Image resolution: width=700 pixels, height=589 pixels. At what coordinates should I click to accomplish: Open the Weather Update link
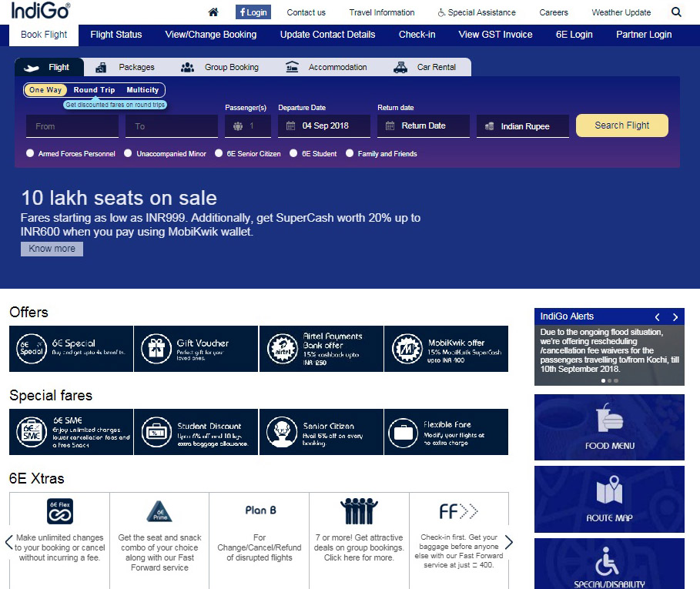pyautogui.click(x=621, y=12)
